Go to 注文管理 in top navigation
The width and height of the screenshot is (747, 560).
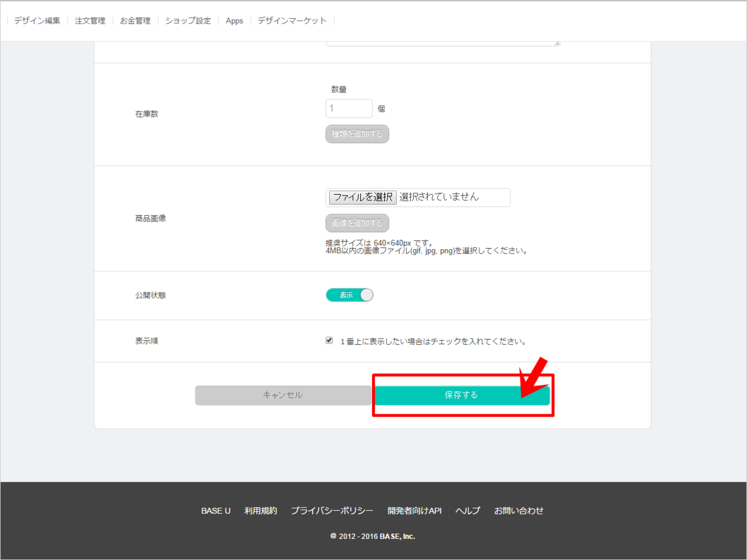(90, 21)
